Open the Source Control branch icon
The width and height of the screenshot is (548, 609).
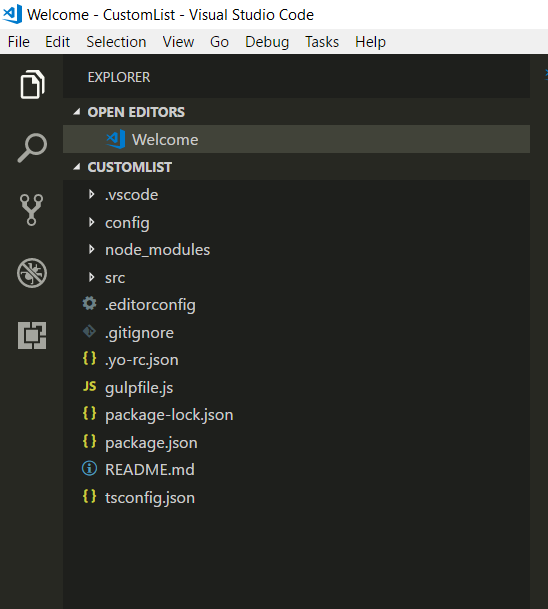point(31,210)
